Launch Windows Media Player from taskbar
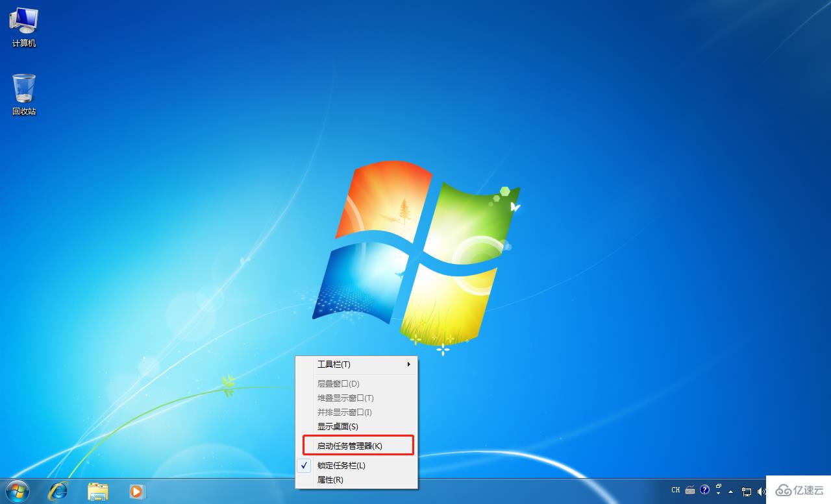Image resolution: width=831 pixels, height=504 pixels. point(137,491)
